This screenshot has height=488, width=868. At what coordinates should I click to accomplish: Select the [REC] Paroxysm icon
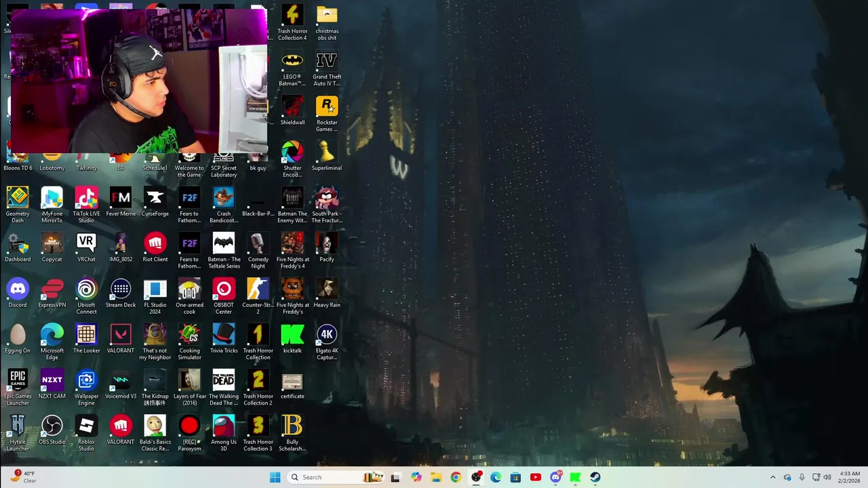coord(189,433)
